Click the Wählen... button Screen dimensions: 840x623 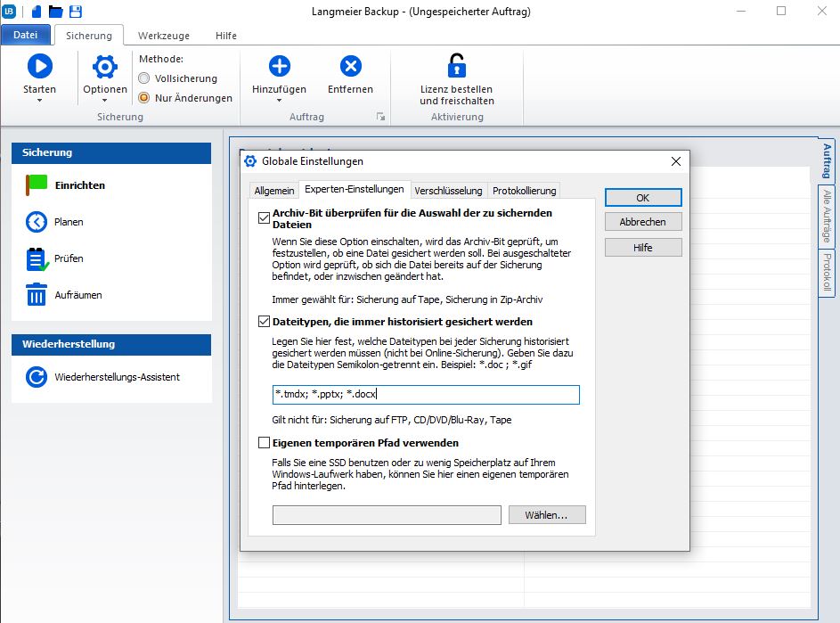pos(547,515)
